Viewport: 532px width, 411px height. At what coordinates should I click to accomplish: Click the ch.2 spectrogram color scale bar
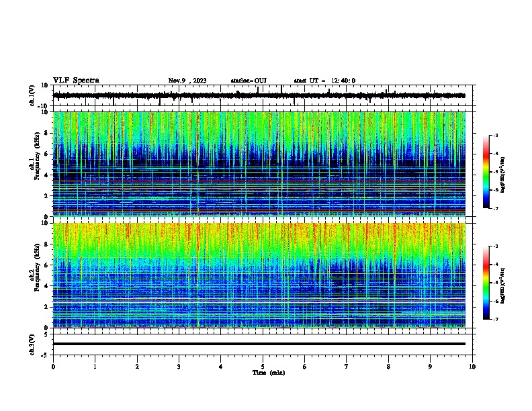(486, 283)
